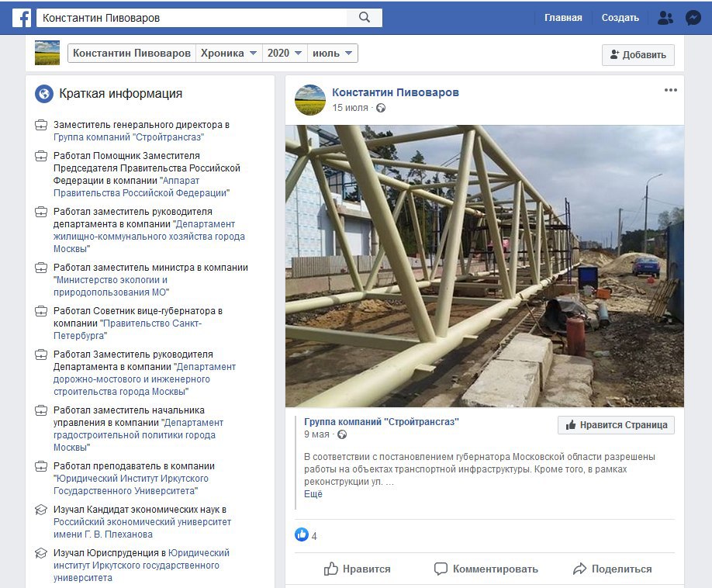This screenshot has width=712, height=588.
Task: Open Юридический Институт Иркутского Государственного Университета link
Action: coord(131,485)
